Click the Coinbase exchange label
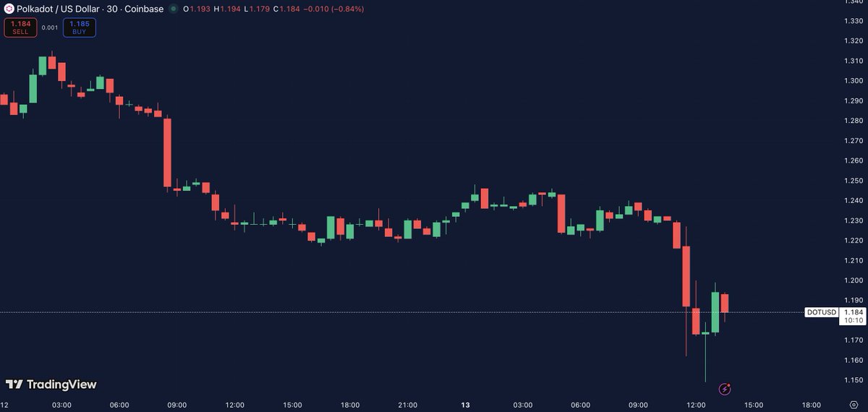This screenshot has height=412, width=868. click(145, 9)
